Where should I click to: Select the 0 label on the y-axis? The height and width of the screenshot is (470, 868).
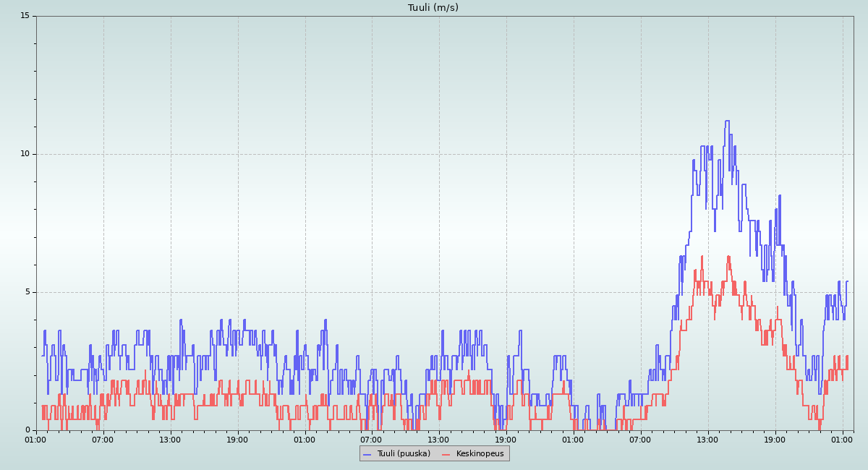(27, 430)
